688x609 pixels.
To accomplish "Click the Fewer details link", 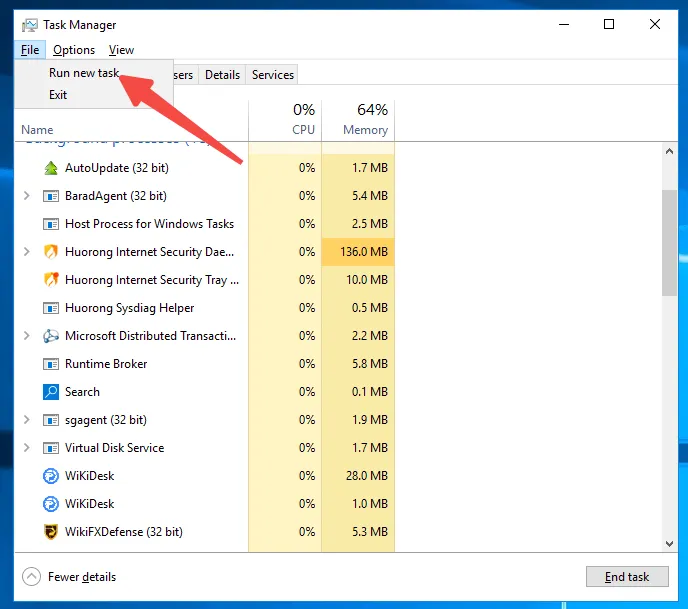I will (82, 577).
